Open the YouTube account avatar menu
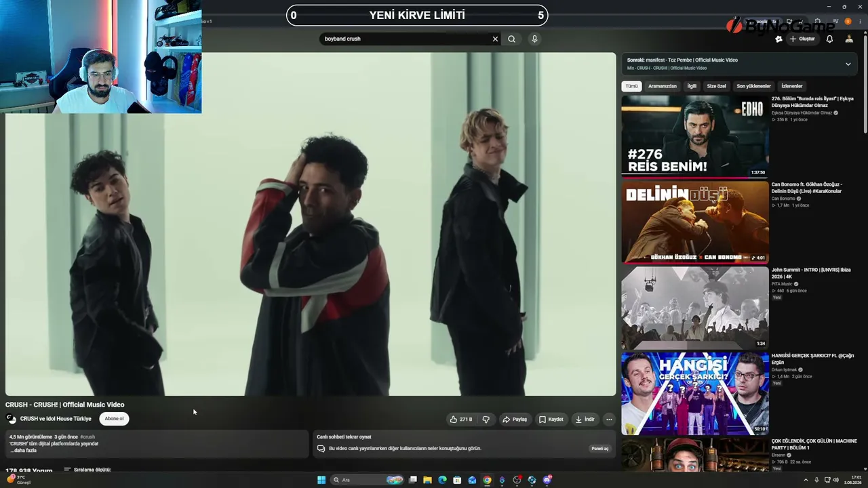 (849, 39)
